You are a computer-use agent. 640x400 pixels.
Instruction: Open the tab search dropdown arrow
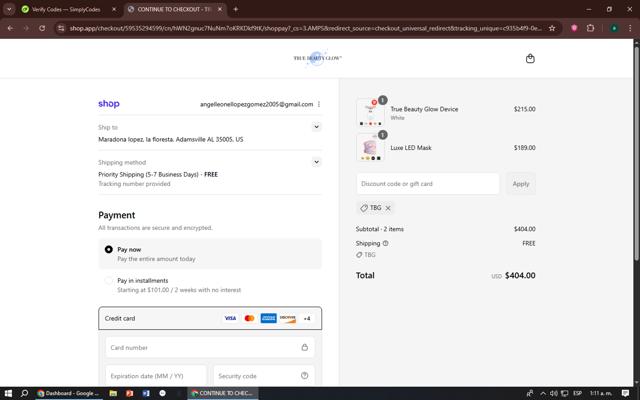pyautogui.click(x=9, y=9)
